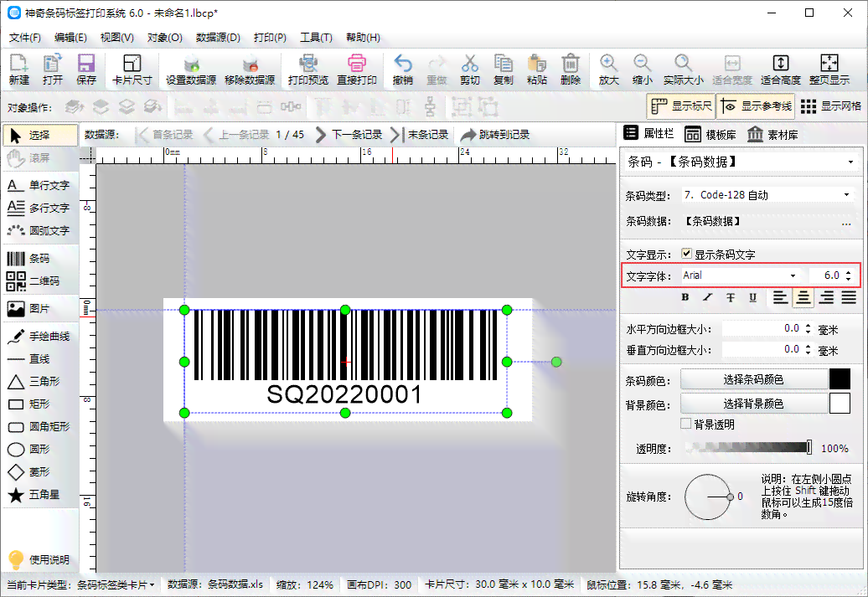The height and width of the screenshot is (597, 868).
Task: Toggle italic for barcode text
Action: (707, 297)
